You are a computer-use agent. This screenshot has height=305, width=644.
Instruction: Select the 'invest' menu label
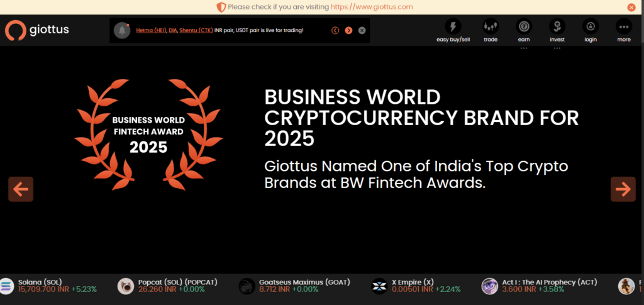tap(557, 40)
